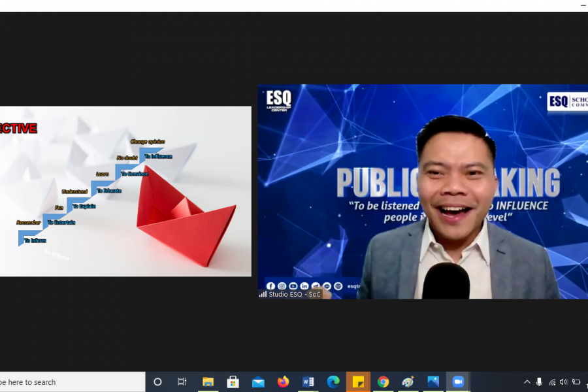
Task: Open the Paint app in the taskbar
Action: click(408, 382)
